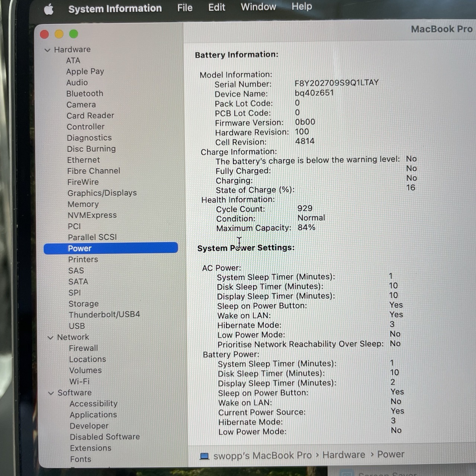
Task: Click the Firmware Version value 0b00
Action: point(305,122)
